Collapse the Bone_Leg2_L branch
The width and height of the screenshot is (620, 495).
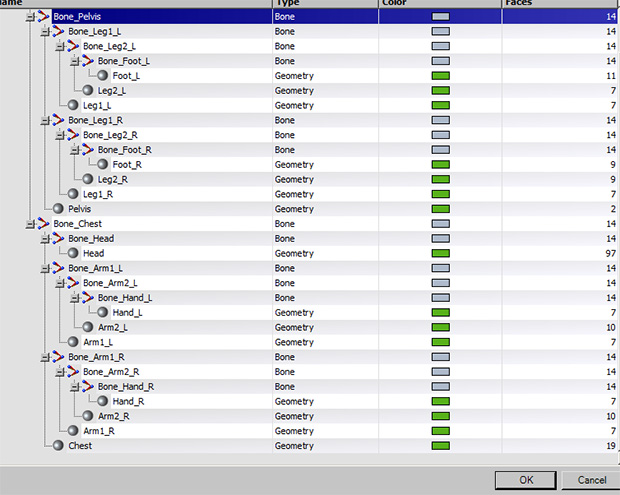(x=60, y=47)
